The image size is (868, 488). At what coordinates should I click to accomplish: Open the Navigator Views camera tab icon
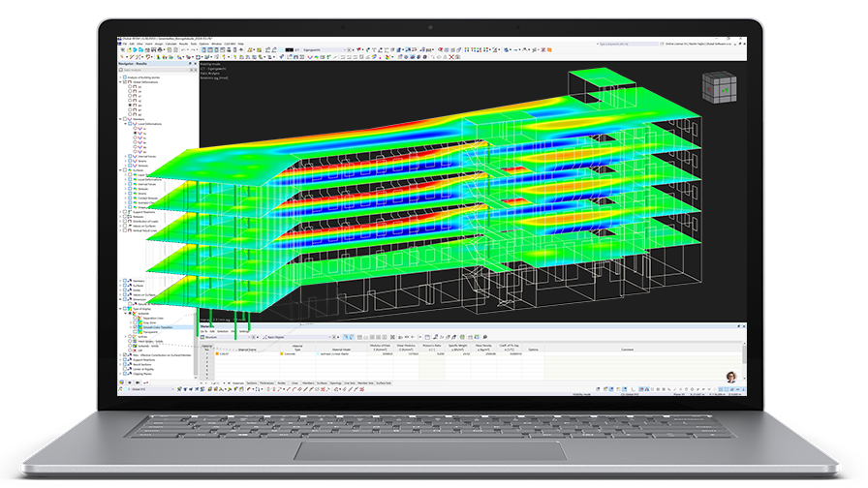138,382
